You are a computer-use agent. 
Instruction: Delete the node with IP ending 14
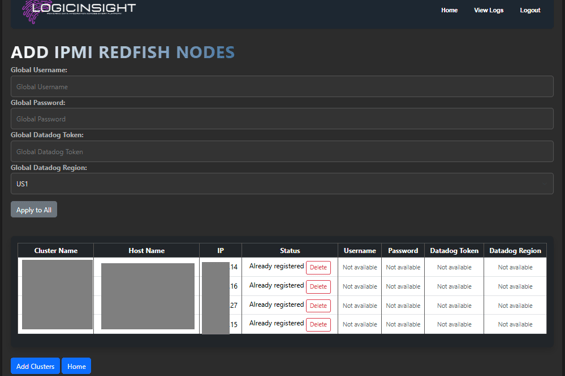pos(319,267)
